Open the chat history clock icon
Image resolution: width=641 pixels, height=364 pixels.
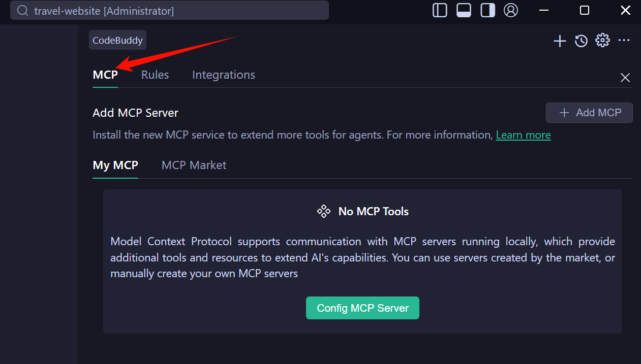(x=581, y=41)
